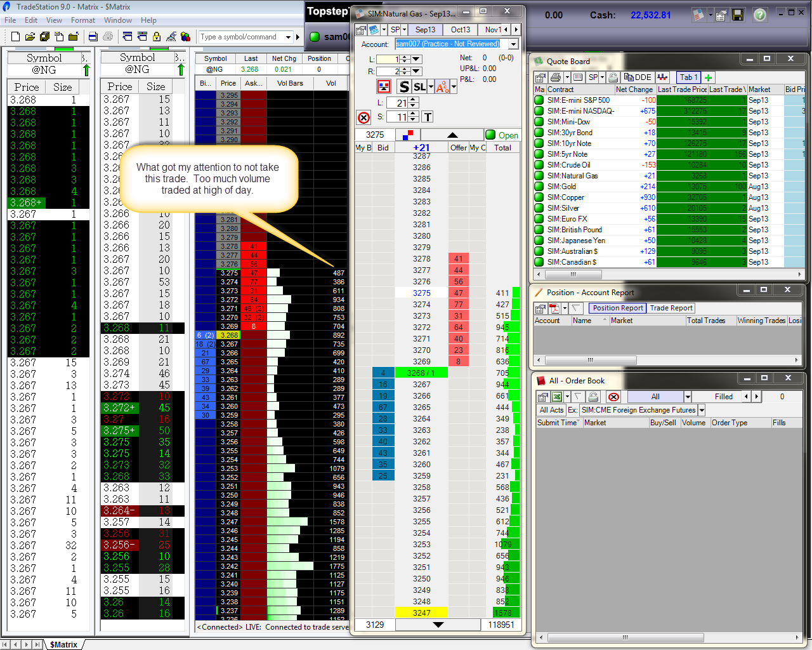Screen dimensions: 812x650
Task: Click the red cancel icon in Order Book toolbar
Action: pos(613,397)
